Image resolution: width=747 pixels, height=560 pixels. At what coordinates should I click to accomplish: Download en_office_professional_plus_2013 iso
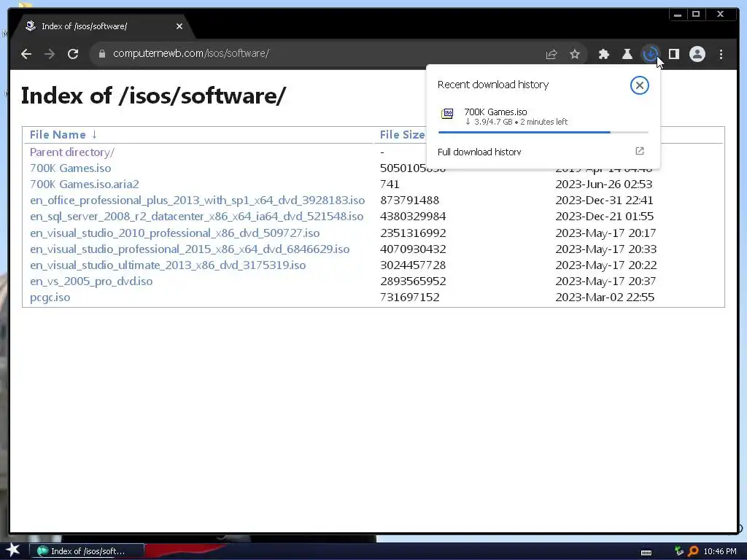[x=197, y=201]
